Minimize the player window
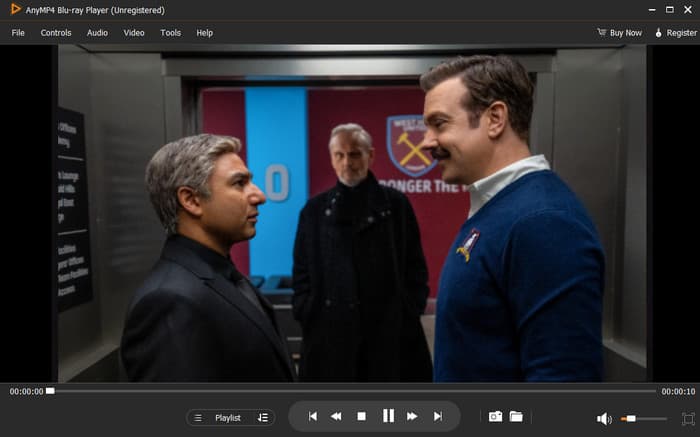 [652, 9]
